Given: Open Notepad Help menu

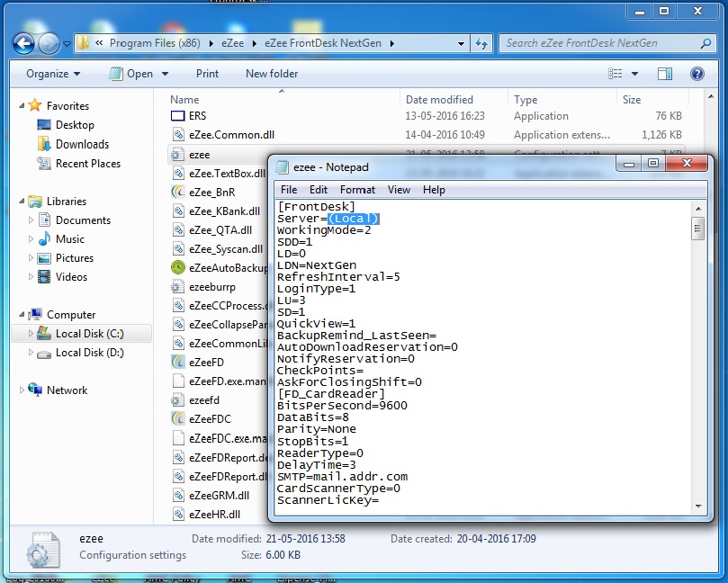Looking at the screenshot, I should coord(434,190).
